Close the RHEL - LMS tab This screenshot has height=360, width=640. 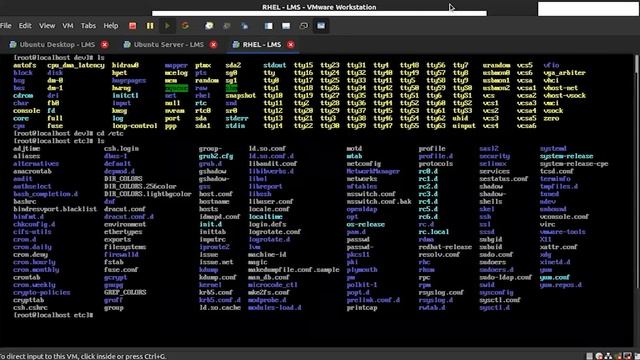[x=291, y=44]
